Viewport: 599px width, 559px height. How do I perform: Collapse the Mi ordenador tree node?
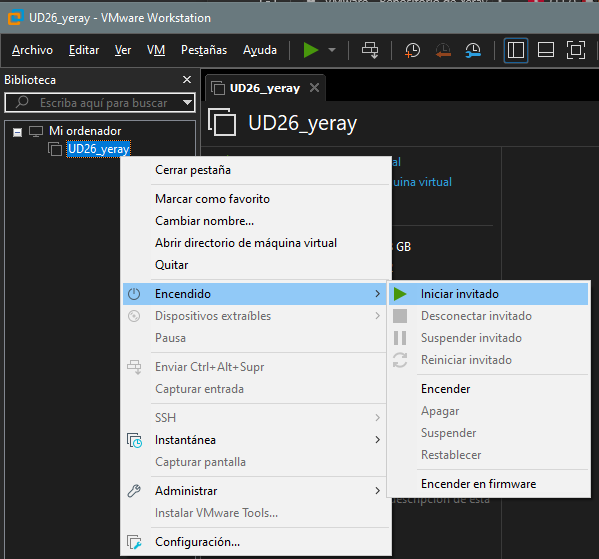point(17,132)
